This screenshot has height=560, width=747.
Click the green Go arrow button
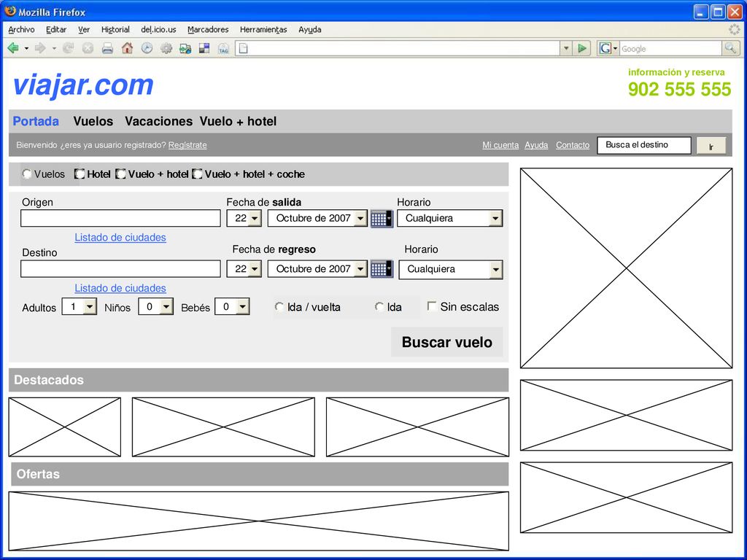click(581, 48)
